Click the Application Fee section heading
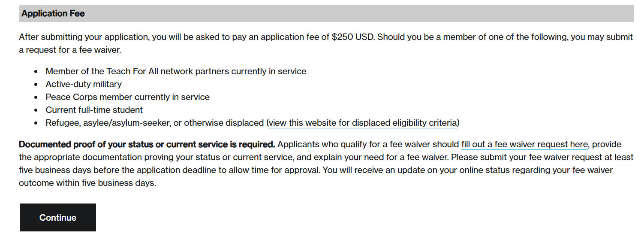Viewport: 644px width, 237px height. [x=53, y=14]
